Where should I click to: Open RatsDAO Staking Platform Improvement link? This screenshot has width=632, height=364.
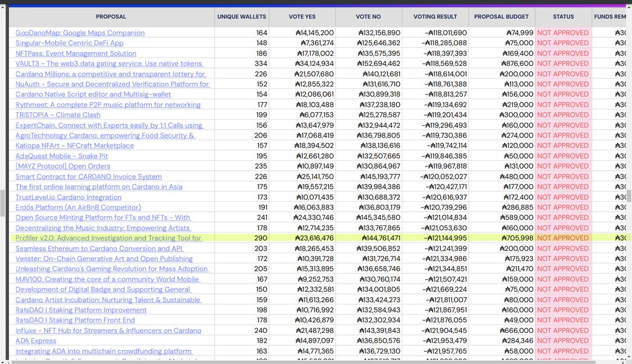81,310
